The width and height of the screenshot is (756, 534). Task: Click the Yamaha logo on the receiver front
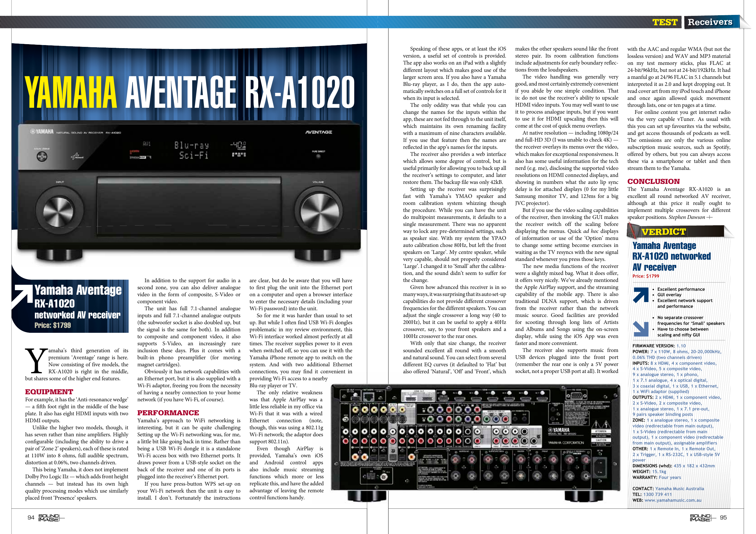click(42, 132)
